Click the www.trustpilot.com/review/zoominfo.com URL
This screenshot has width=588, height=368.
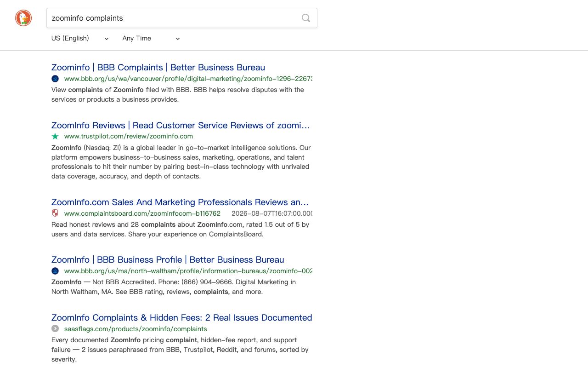pos(129,136)
